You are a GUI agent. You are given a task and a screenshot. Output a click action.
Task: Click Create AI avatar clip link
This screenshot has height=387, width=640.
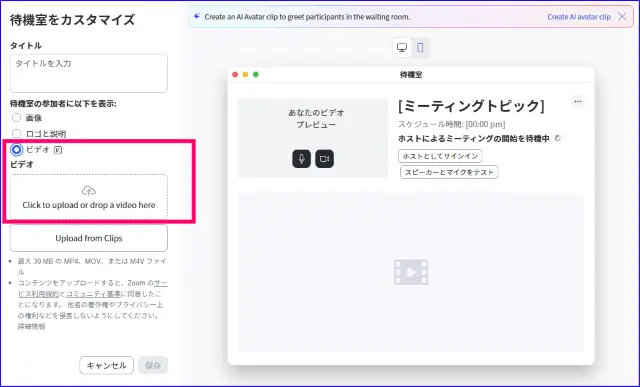[579, 17]
